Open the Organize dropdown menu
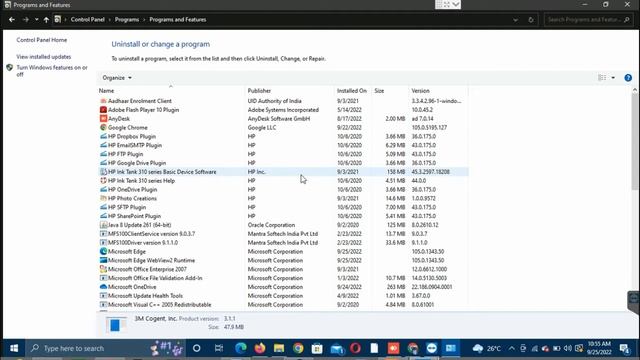The width and height of the screenshot is (640, 360). [x=117, y=78]
